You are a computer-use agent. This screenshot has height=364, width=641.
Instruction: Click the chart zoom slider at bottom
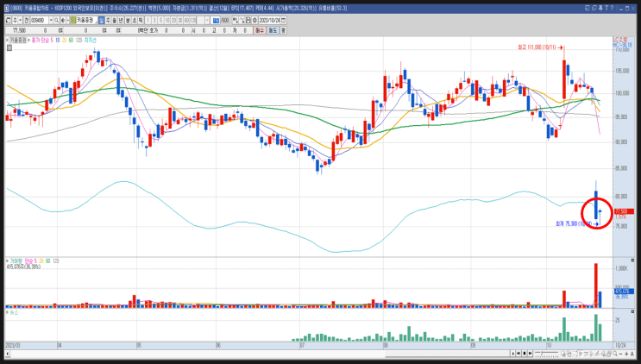[547, 354]
